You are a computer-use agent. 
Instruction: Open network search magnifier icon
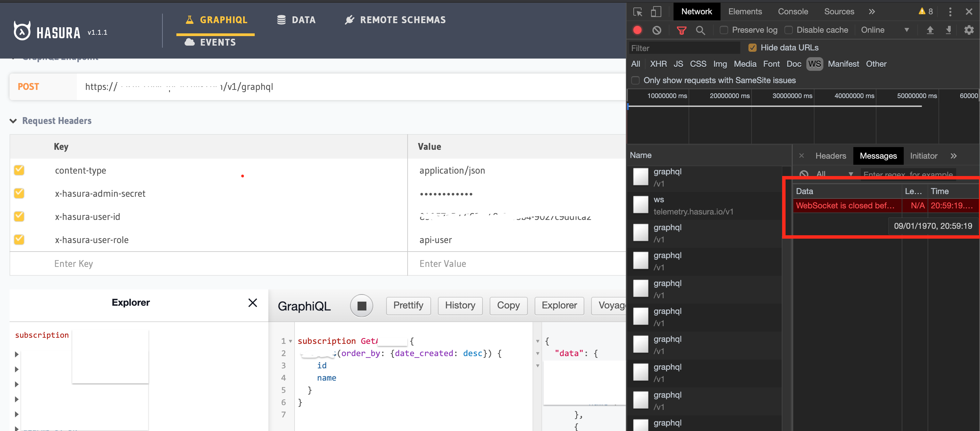700,30
